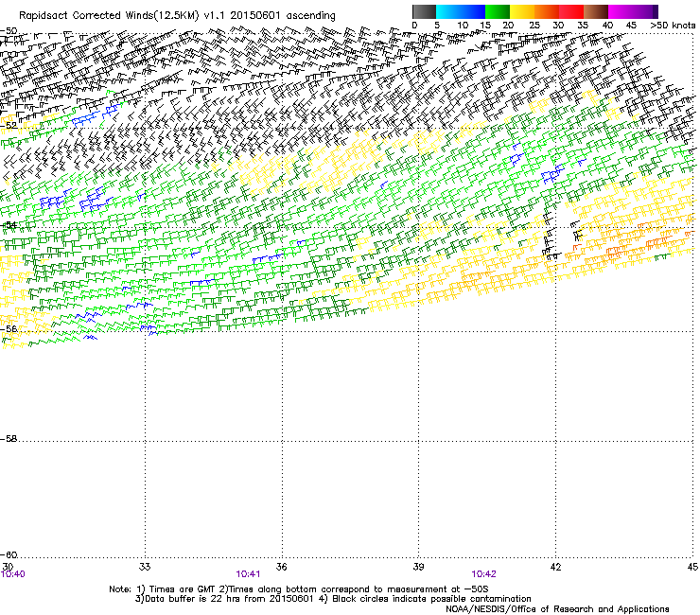Click the cyan 5-10 knots legend color
The height and width of the screenshot is (615, 700).
click(448, 11)
